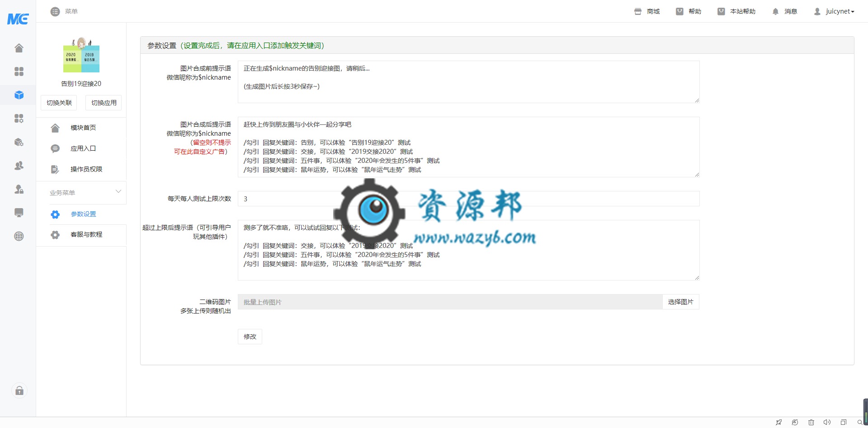
Task: Open the home icon in left rail
Action: [19, 48]
